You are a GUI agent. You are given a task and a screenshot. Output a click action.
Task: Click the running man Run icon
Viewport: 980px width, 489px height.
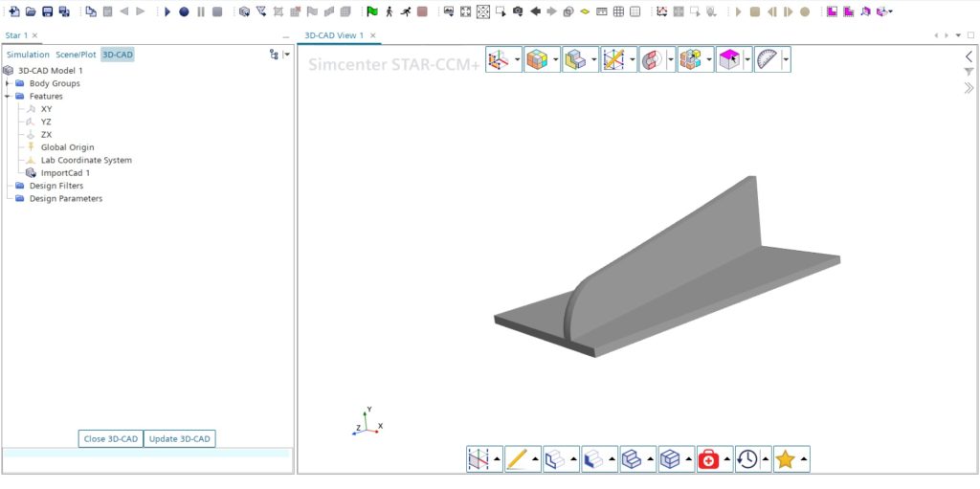point(406,11)
